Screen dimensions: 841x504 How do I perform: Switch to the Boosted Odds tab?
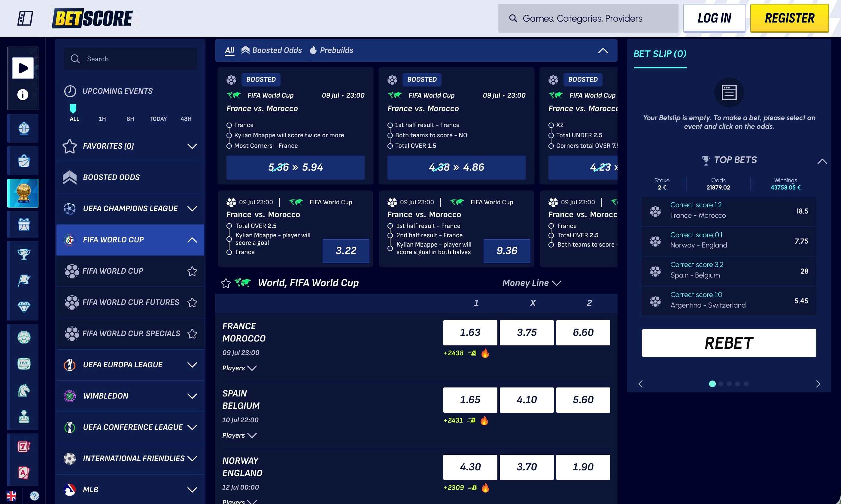271,50
